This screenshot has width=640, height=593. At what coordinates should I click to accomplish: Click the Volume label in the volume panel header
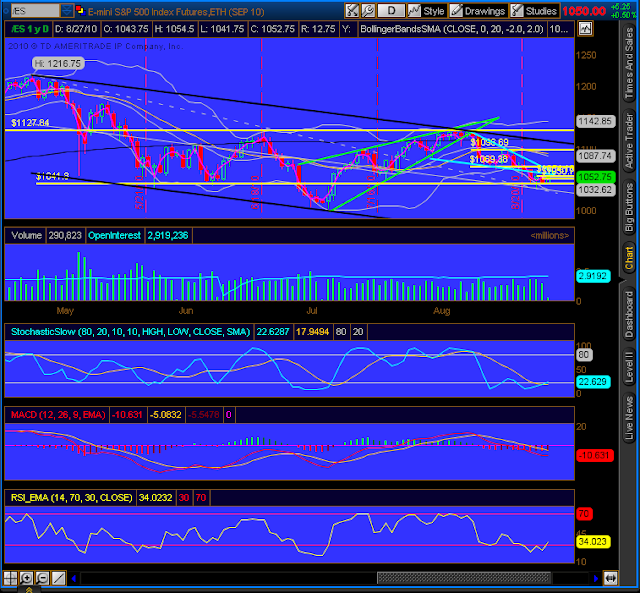point(26,235)
